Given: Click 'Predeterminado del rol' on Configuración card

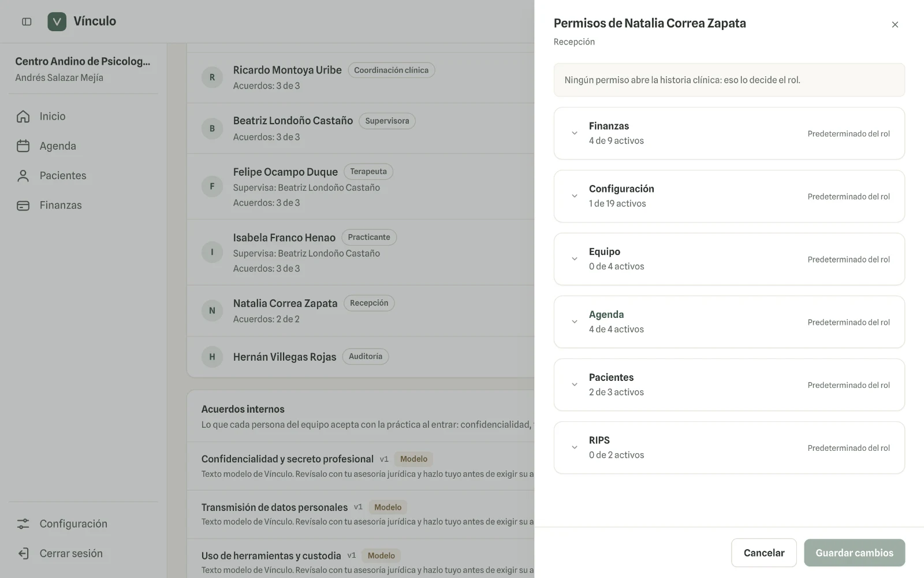Looking at the screenshot, I should point(848,197).
